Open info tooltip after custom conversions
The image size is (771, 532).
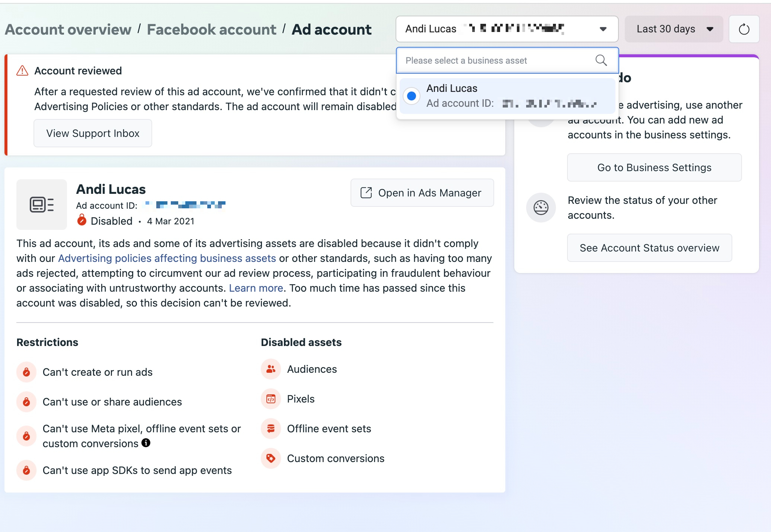click(x=146, y=443)
